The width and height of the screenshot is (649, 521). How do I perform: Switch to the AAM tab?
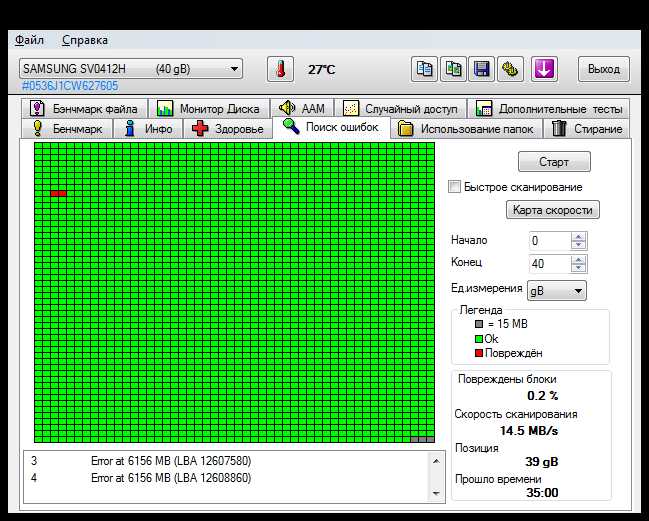point(302,109)
